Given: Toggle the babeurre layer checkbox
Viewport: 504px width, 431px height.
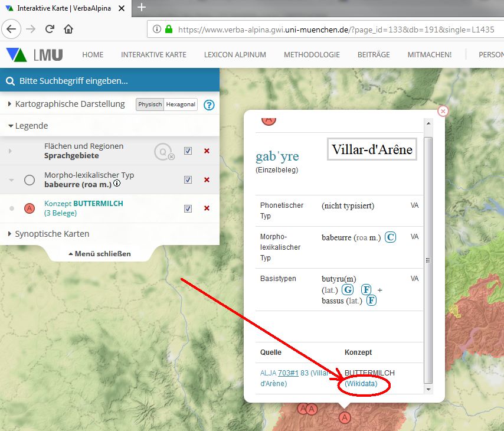Looking at the screenshot, I should tap(188, 180).
